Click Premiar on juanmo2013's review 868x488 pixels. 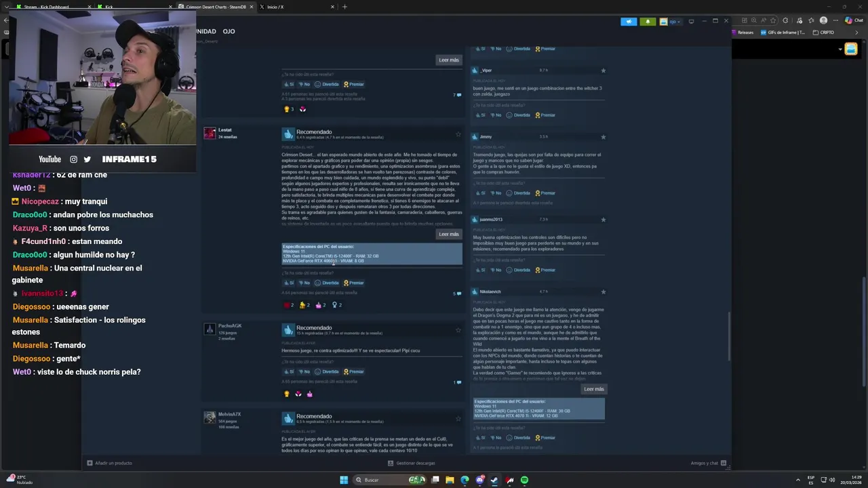[545, 270]
